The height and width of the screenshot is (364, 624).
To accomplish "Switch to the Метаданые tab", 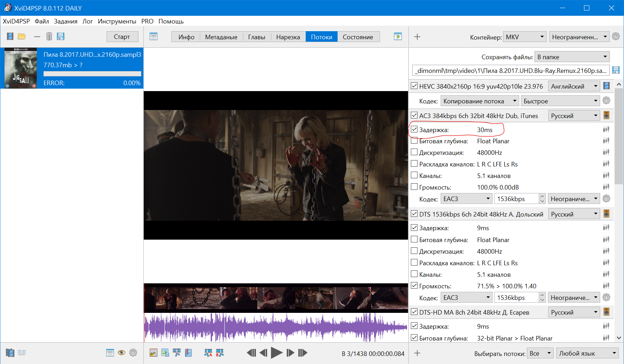I will point(221,37).
